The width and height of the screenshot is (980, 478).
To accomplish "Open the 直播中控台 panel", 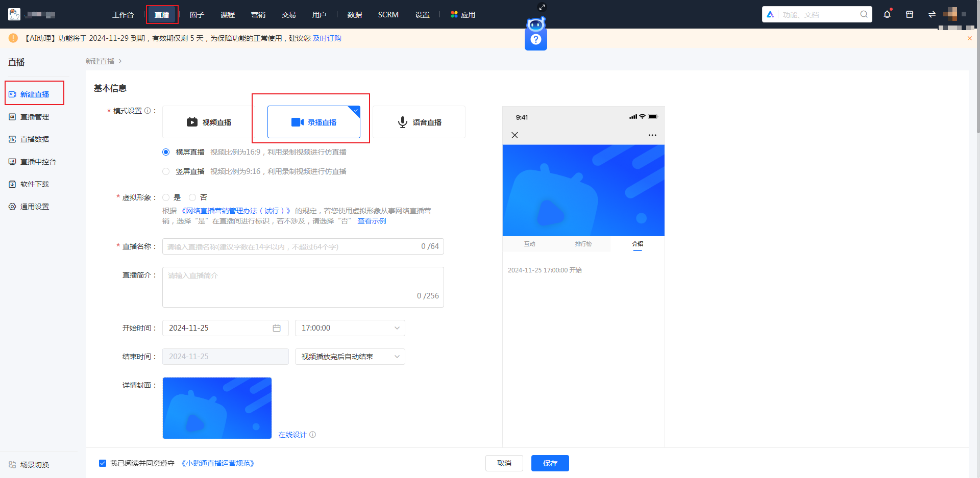I will pos(36,161).
